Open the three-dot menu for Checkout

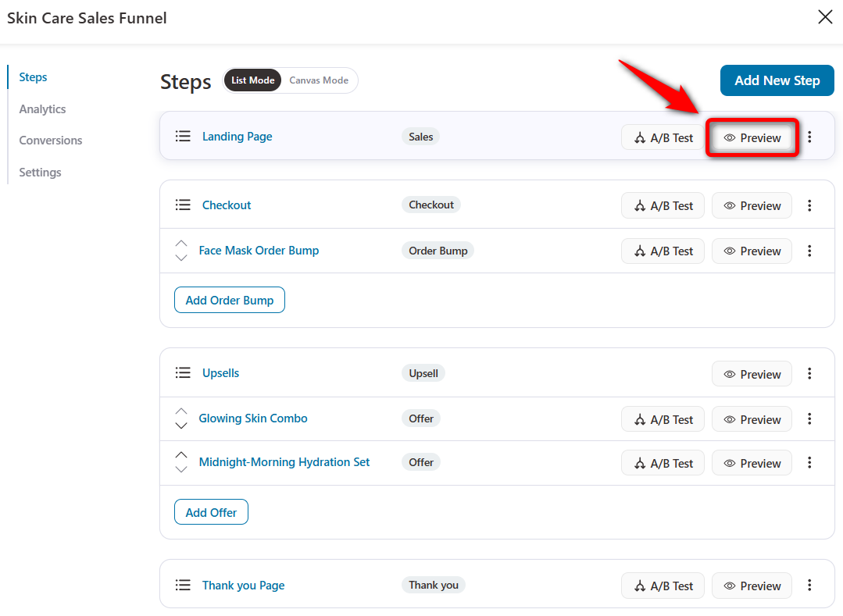coord(809,205)
